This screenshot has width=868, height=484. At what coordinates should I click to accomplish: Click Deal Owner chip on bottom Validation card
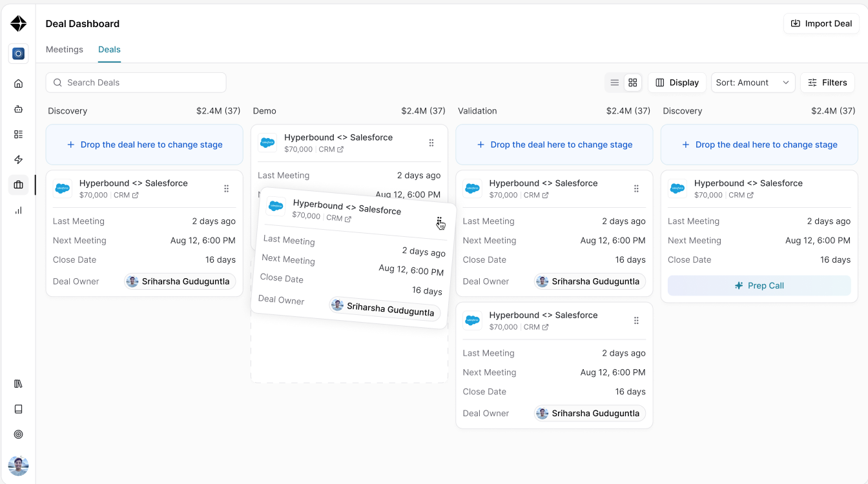click(x=590, y=413)
